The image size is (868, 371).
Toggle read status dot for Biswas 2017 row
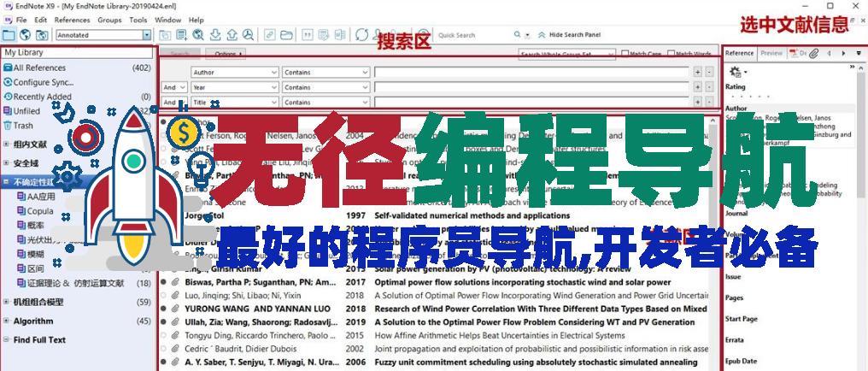[x=163, y=282]
